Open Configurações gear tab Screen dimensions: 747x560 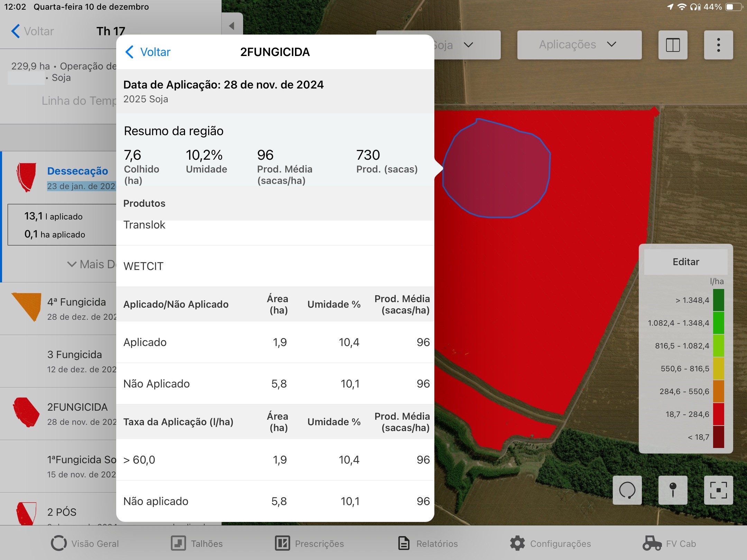(x=550, y=543)
